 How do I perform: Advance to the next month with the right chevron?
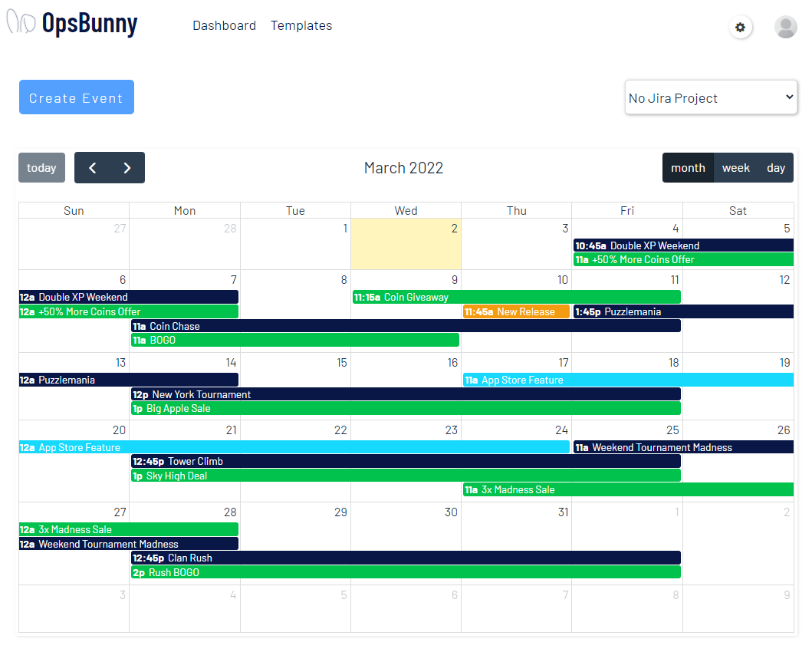point(127,167)
